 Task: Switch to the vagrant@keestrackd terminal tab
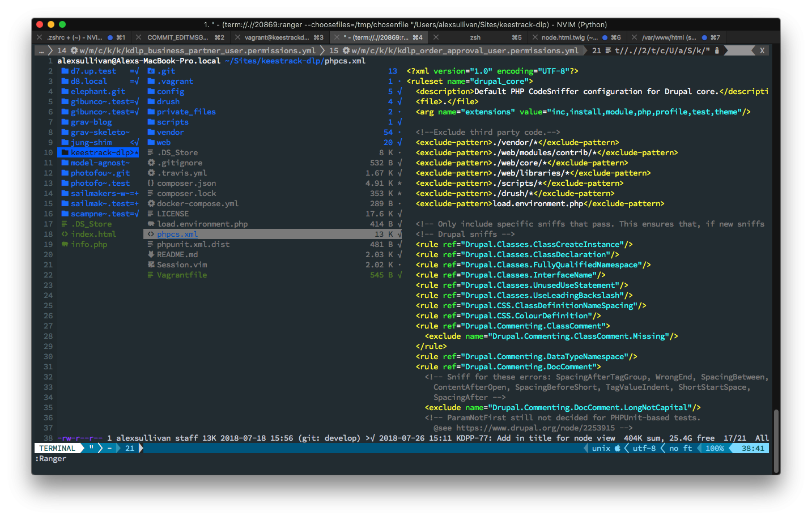click(x=277, y=37)
